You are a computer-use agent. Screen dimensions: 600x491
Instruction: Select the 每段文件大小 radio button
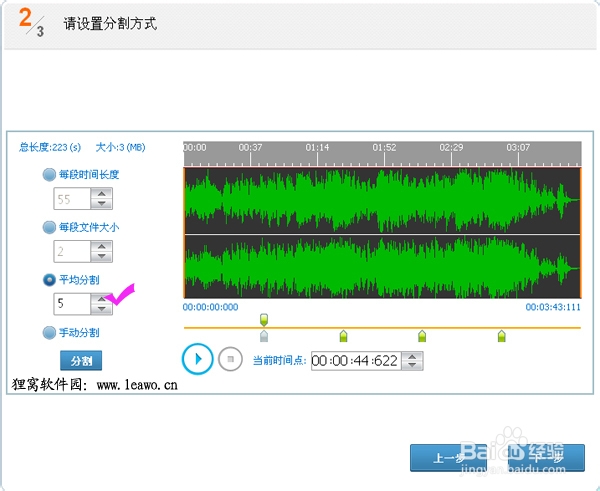tap(49, 227)
